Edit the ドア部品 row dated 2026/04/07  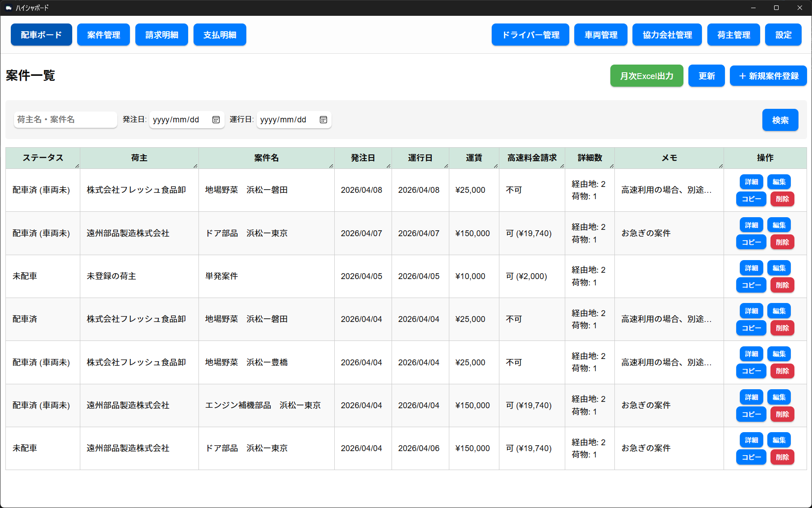[x=779, y=225]
